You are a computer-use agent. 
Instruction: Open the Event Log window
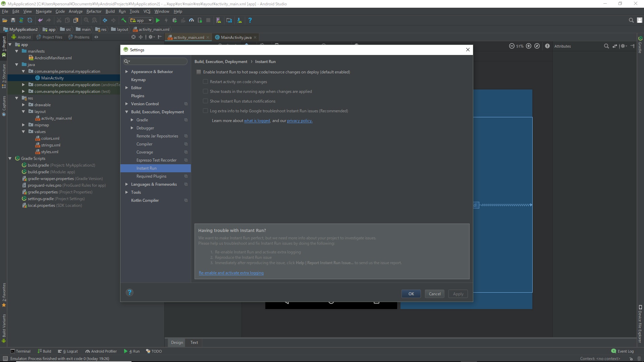[623, 351]
